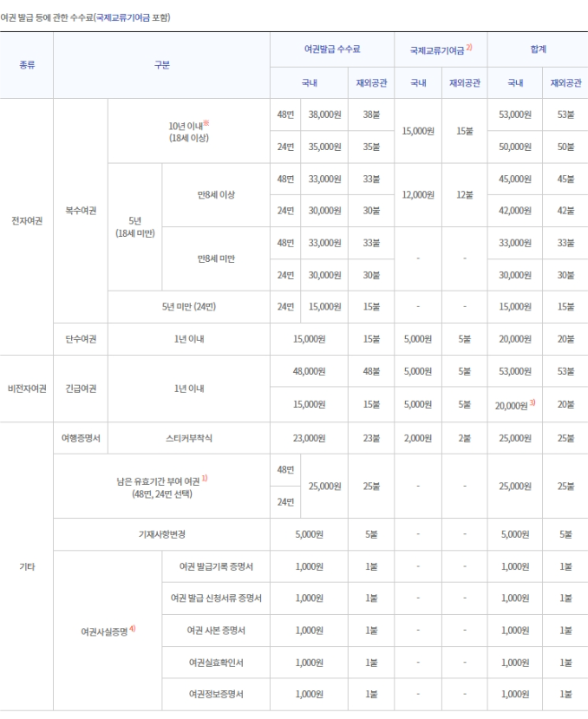Click the table title mentioning 국제교류기여금 포함
This screenshot has width=588, height=719.
tap(85, 17)
